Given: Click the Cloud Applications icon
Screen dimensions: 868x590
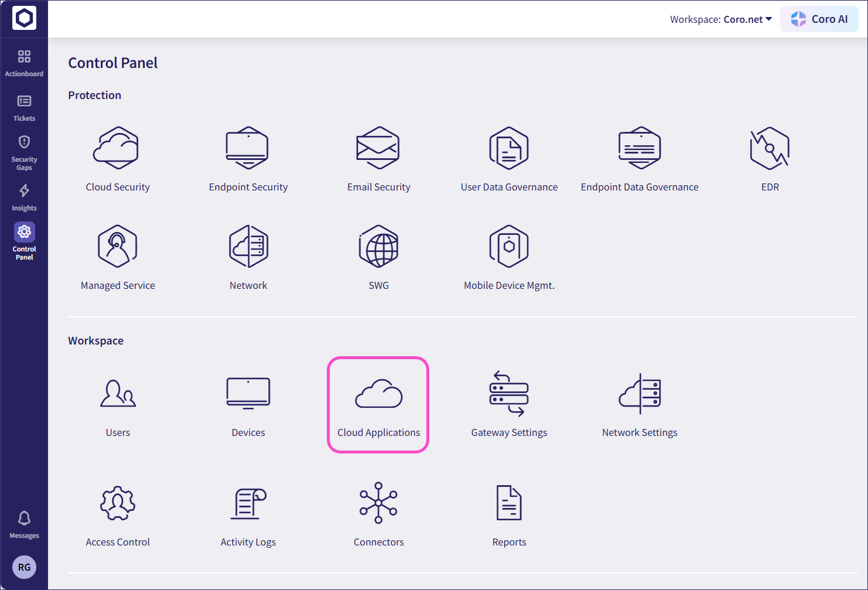Looking at the screenshot, I should pyautogui.click(x=378, y=394).
